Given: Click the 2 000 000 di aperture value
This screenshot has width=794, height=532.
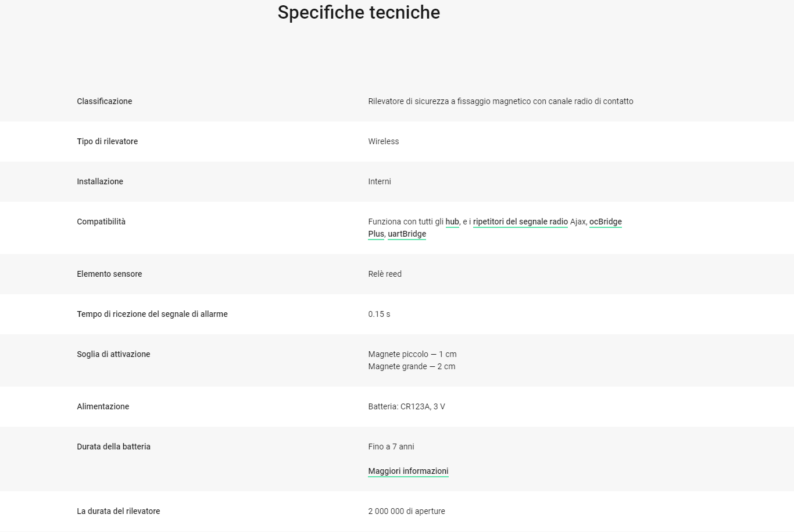Looking at the screenshot, I should click(406, 511).
